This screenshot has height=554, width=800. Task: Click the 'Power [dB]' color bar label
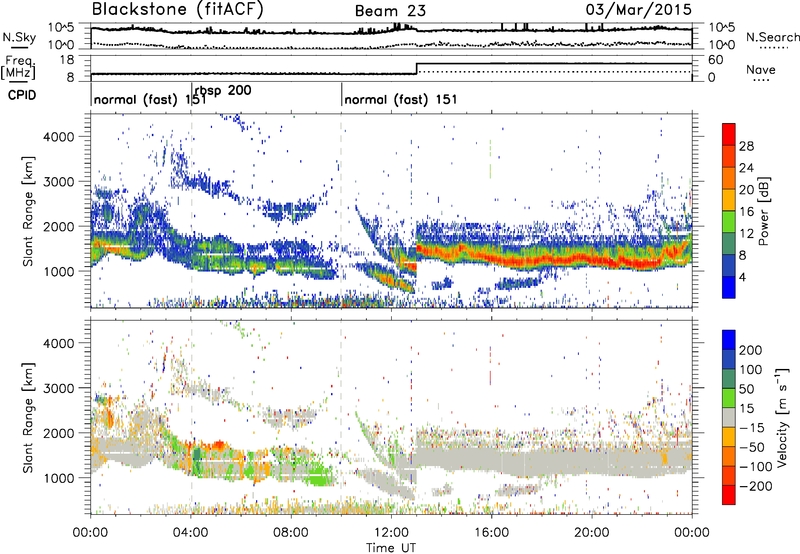pyautogui.click(x=764, y=211)
